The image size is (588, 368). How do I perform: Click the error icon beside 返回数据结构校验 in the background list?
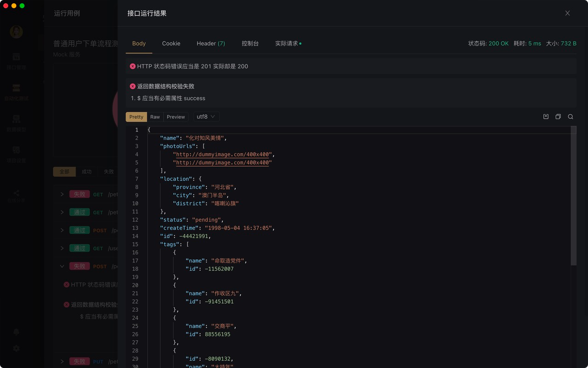coord(67,305)
